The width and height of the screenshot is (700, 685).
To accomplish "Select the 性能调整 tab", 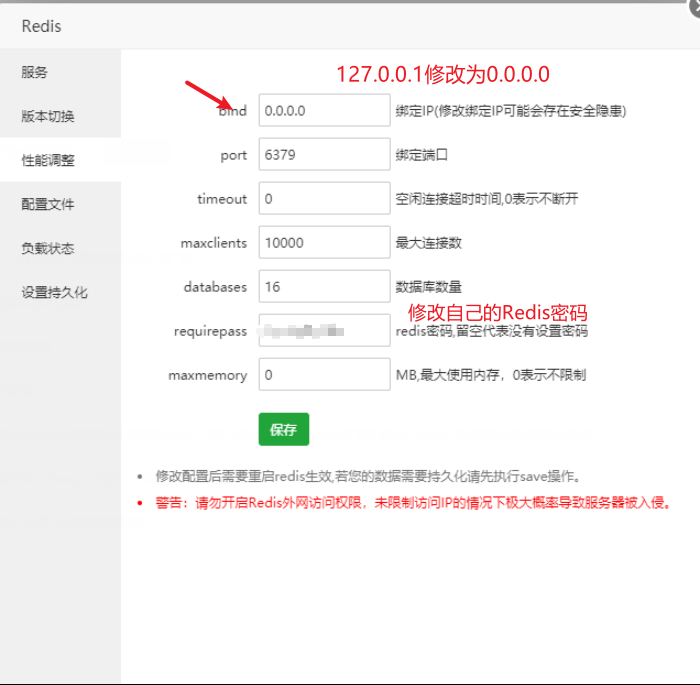I will click(60, 160).
